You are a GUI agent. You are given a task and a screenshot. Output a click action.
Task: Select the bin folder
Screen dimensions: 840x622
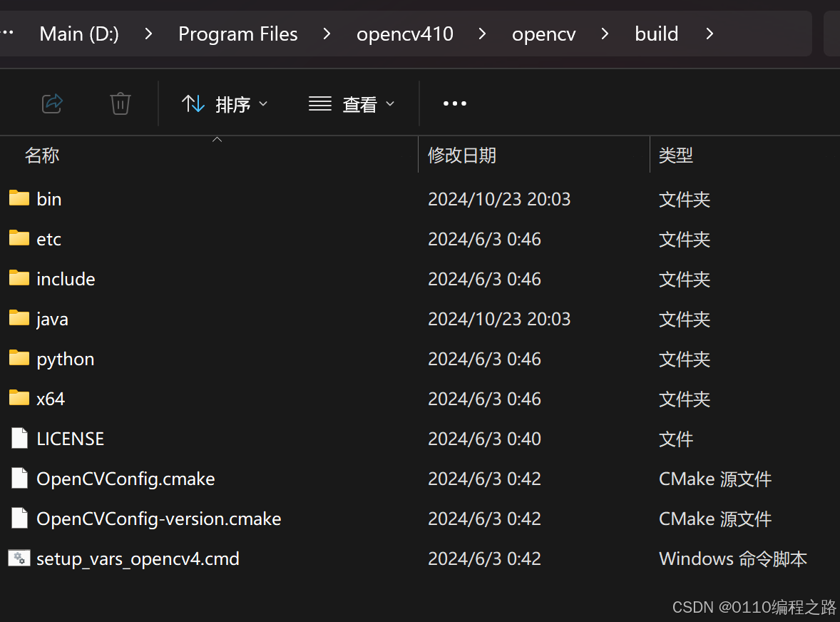[x=49, y=198]
